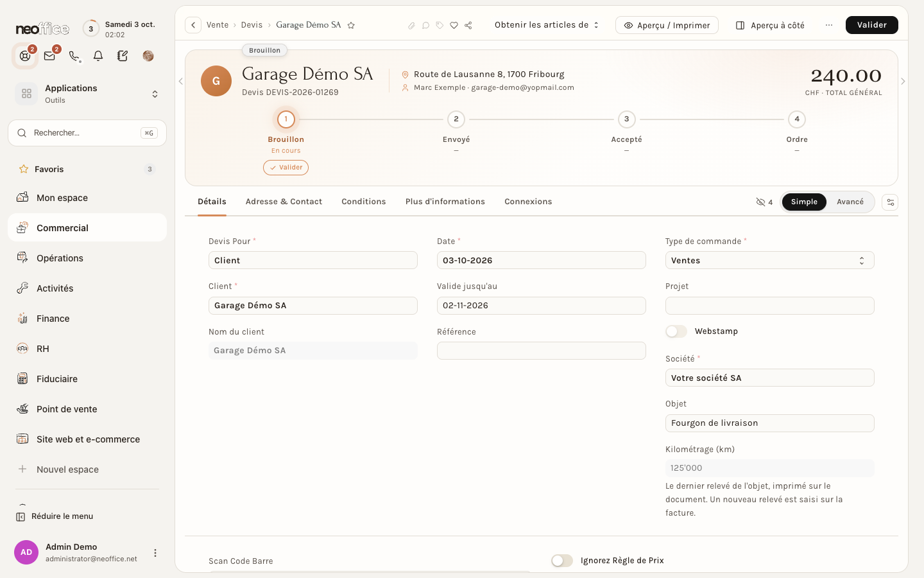Click the attachments paperclip icon
This screenshot has height=578, width=924.
coord(411,26)
